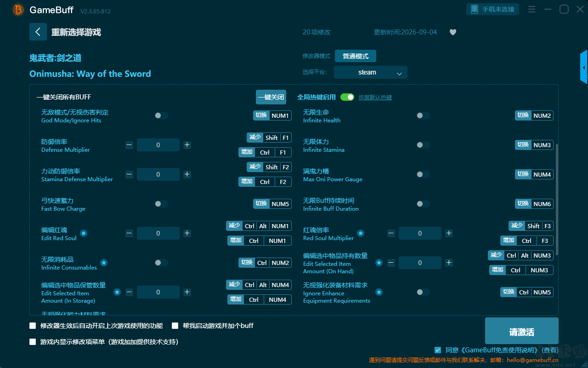Click the phone not connected button
The image size is (588, 368).
click(493, 9)
